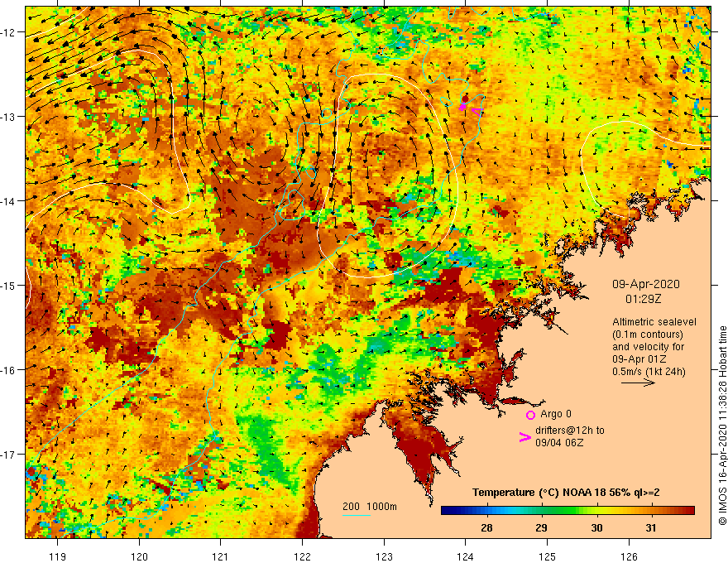Click the 'Altimetric sealevel' caption line
This screenshot has height=563, width=728.
coord(654,322)
